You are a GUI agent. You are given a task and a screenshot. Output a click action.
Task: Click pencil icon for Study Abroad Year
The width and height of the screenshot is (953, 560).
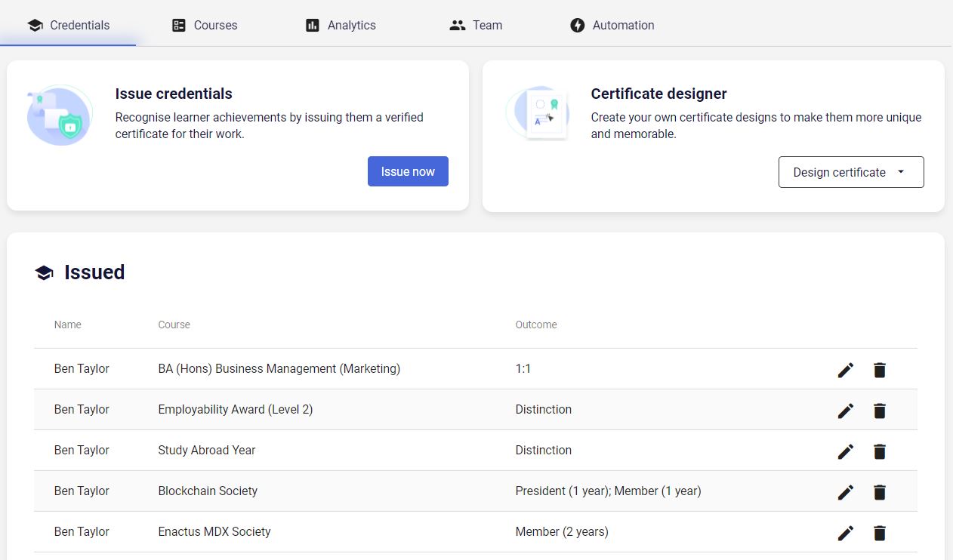click(846, 451)
